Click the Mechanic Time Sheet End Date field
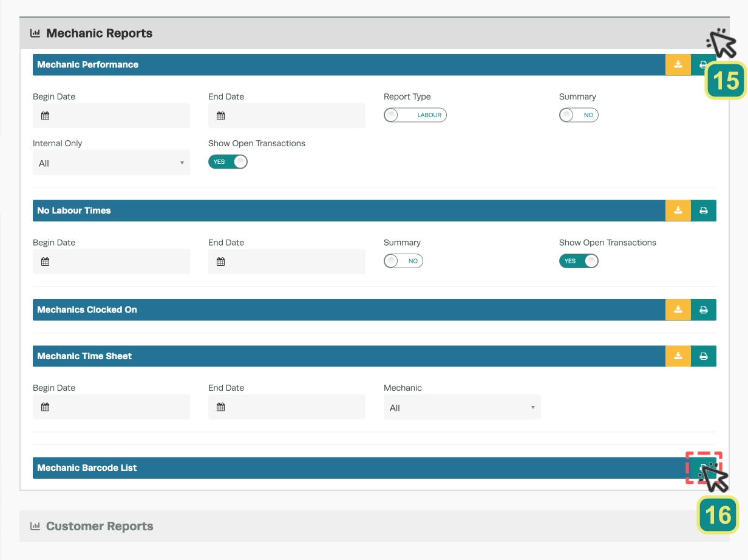The height and width of the screenshot is (560, 748). click(287, 407)
